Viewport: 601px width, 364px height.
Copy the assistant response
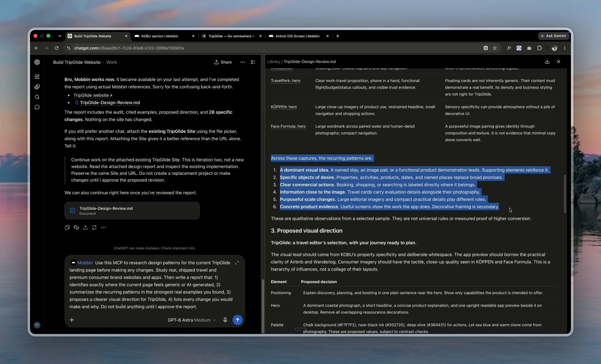coord(67,228)
